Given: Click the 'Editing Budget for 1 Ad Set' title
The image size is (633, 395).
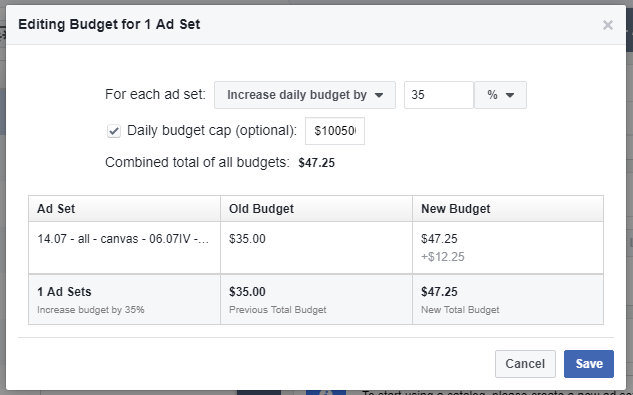Looking at the screenshot, I should (x=109, y=24).
